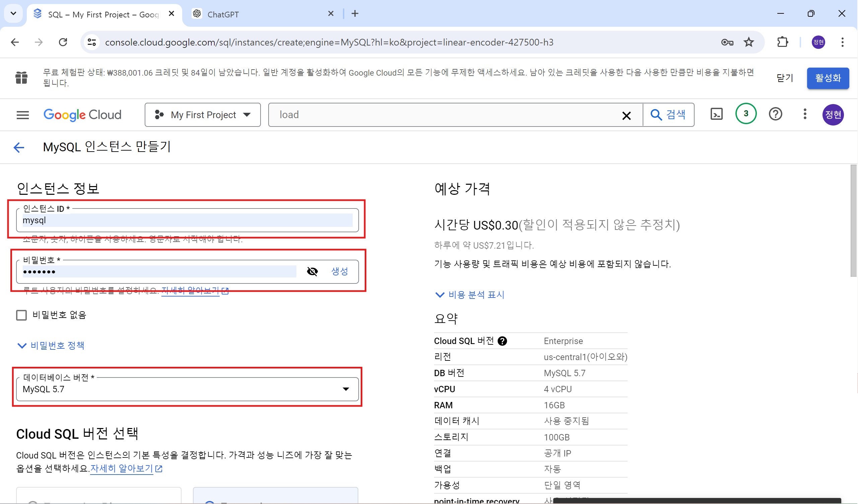858x504 pixels.
Task: Open 자세히 알아보기 link under Cloud SQL 버전 선택
Action: point(126,469)
